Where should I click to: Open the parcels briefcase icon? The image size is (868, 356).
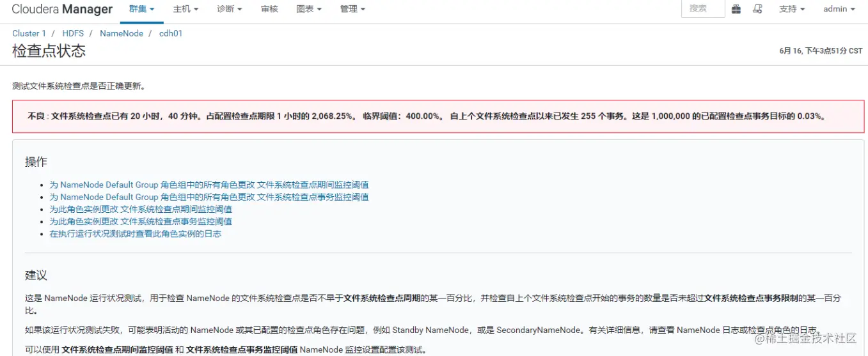pos(737,9)
